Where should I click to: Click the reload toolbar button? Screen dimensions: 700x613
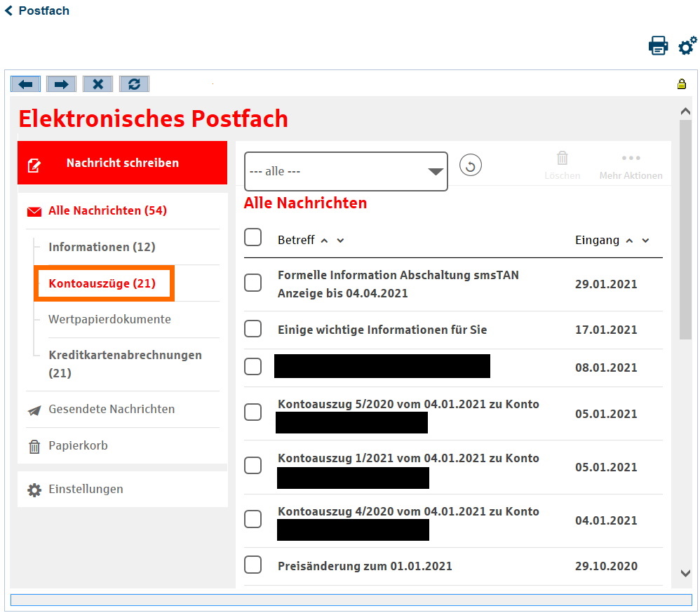(x=134, y=84)
